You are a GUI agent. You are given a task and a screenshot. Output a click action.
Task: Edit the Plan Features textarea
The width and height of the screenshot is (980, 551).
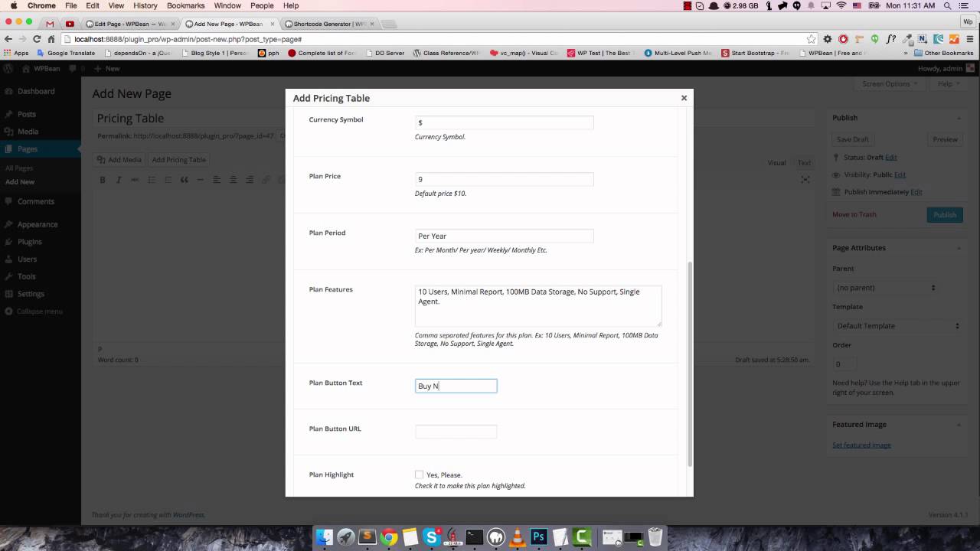point(538,306)
